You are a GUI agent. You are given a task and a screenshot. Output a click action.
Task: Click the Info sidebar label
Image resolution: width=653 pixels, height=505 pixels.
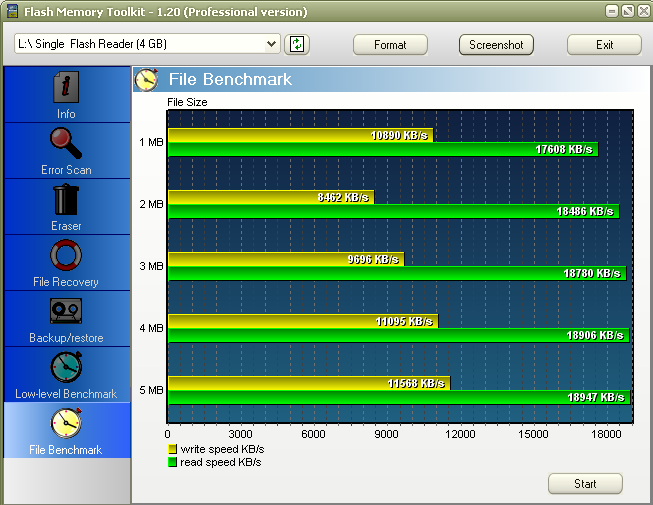(x=66, y=114)
